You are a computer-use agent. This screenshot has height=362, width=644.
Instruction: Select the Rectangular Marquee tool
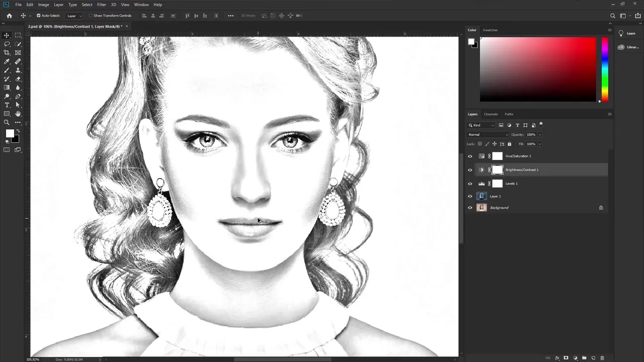coord(18,35)
